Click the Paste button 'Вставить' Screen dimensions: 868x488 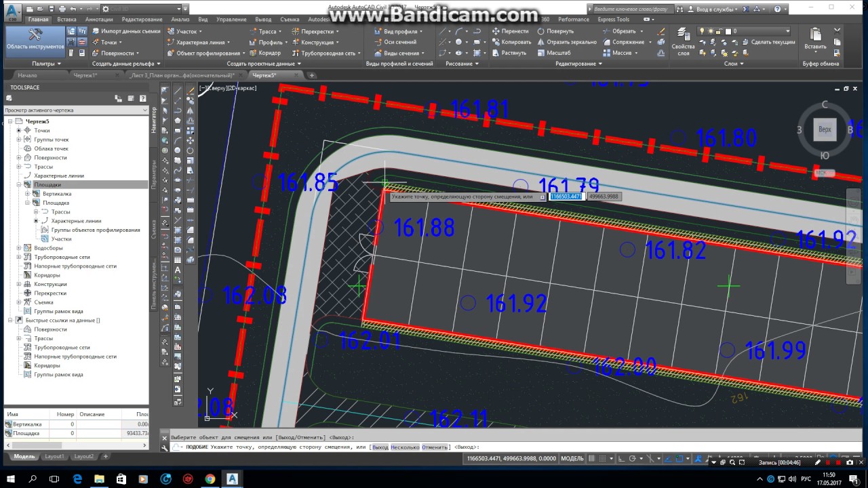point(816,39)
